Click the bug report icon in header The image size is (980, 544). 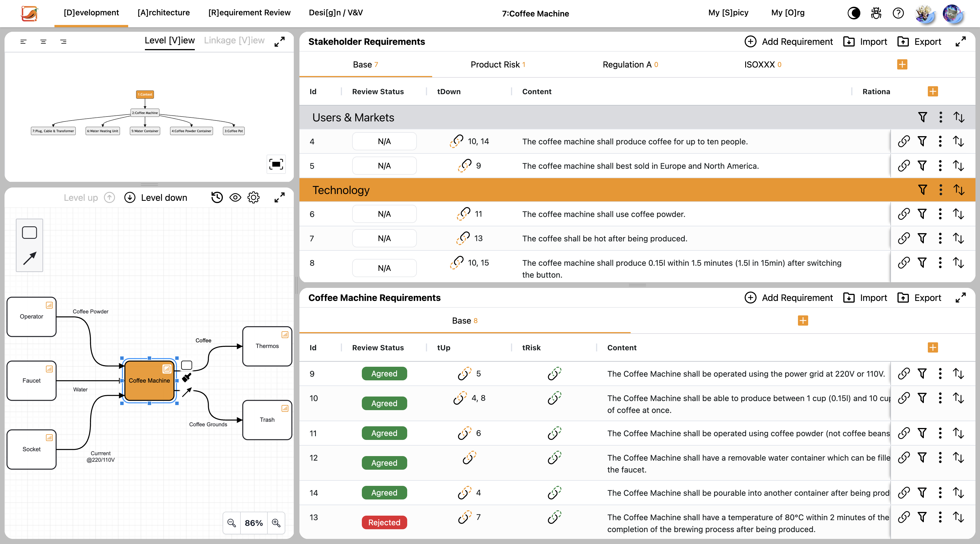(x=876, y=13)
